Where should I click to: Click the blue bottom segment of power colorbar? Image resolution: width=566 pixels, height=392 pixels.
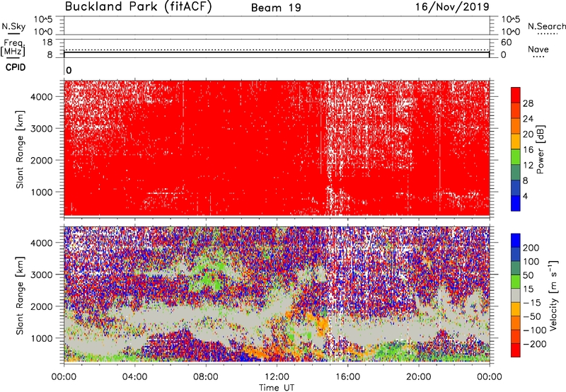coord(516,203)
